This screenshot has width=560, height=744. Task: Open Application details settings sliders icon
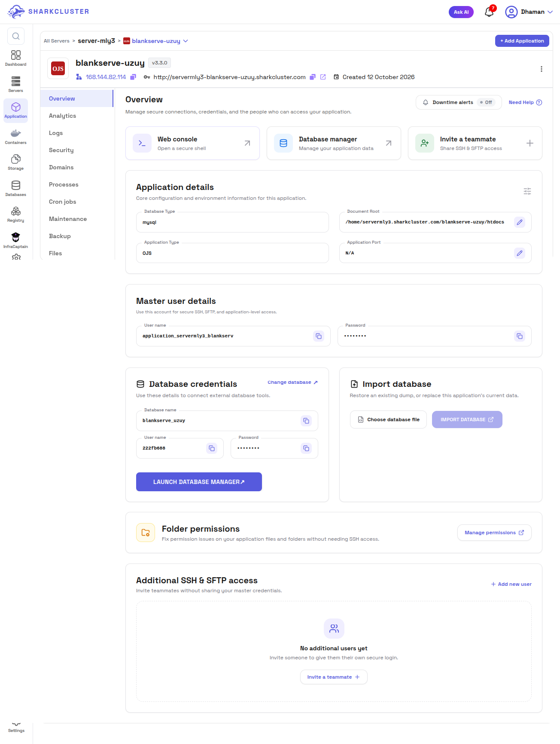click(x=527, y=191)
